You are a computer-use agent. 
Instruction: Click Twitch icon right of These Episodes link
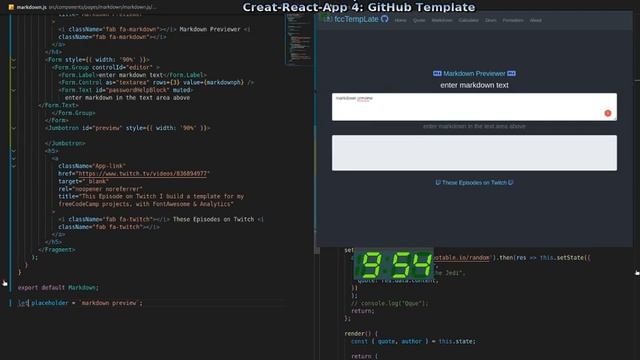point(511,182)
